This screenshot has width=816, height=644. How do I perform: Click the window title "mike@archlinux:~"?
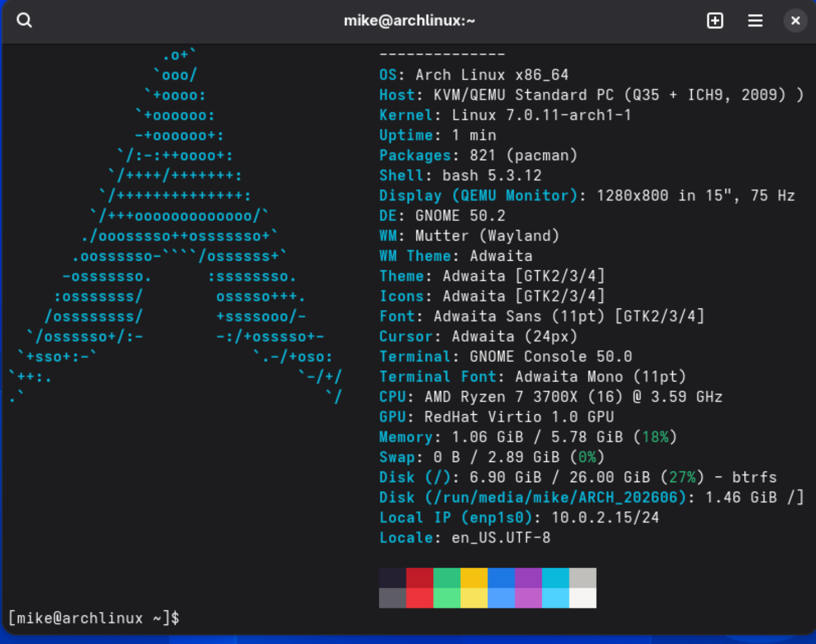pyautogui.click(x=409, y=21)
